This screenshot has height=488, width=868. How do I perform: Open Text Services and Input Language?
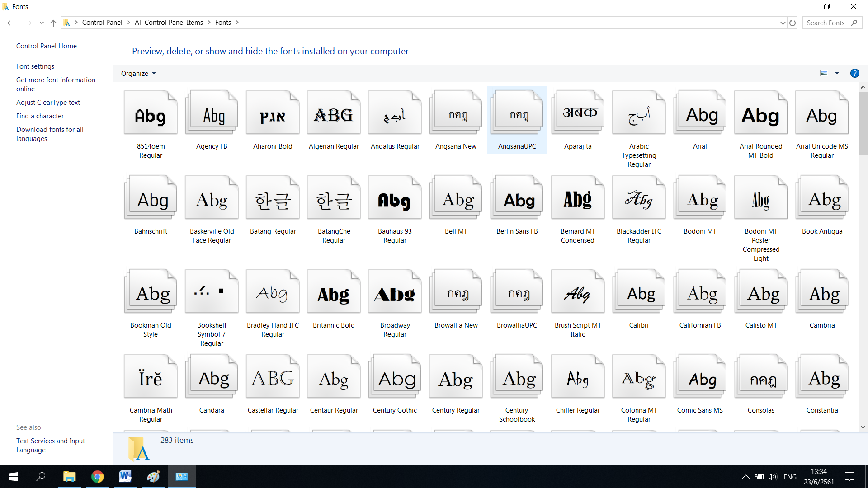(x=51, y=446)
